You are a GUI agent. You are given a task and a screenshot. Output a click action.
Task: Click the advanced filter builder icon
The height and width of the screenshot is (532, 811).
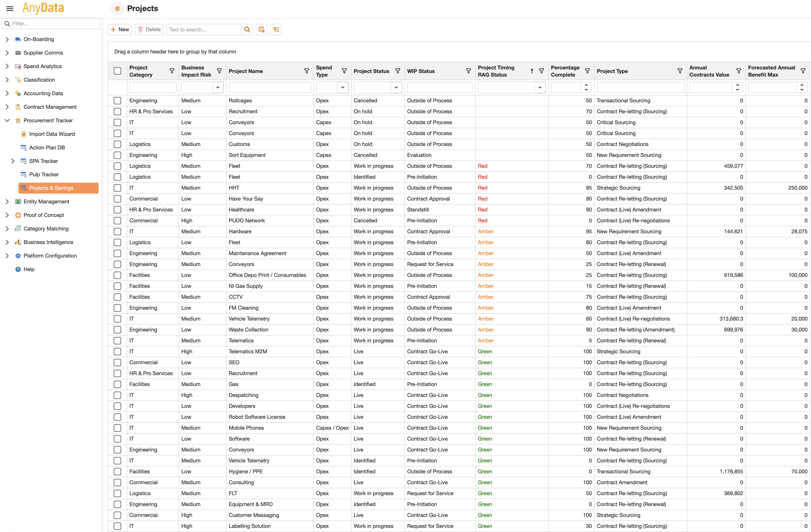tap(276, 30)
